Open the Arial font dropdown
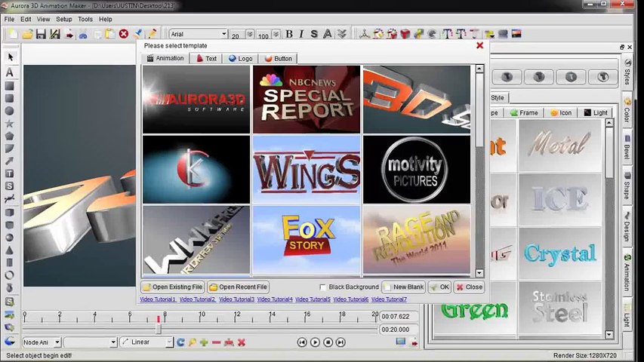 point(223,34)
